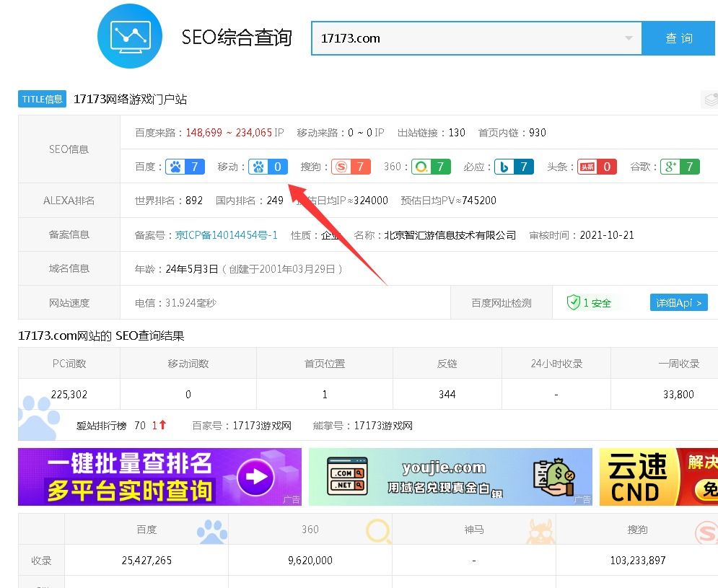Click the Baidu weight badge showing 7
Screen dimensions: 718x588
click(x=185, y=167)
